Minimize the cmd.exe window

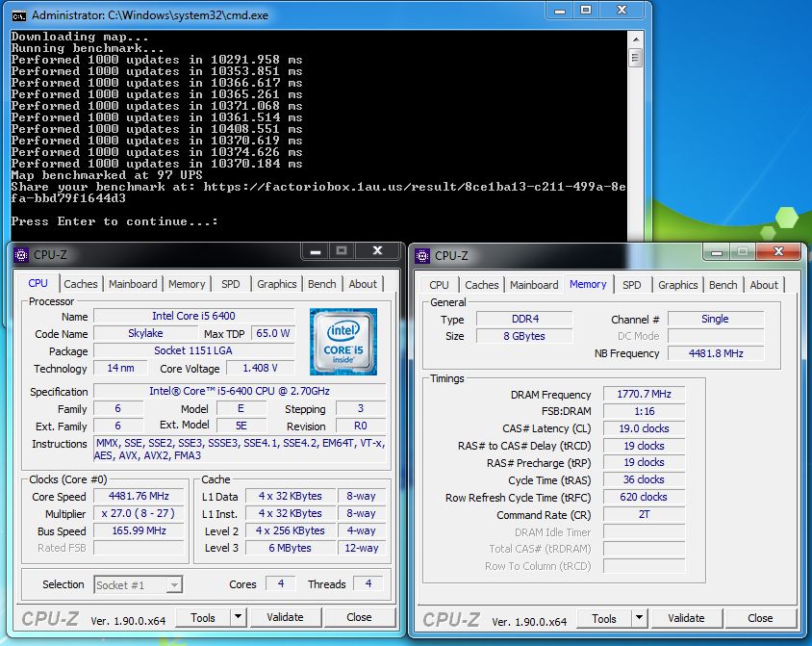click(x=559, y=11)
